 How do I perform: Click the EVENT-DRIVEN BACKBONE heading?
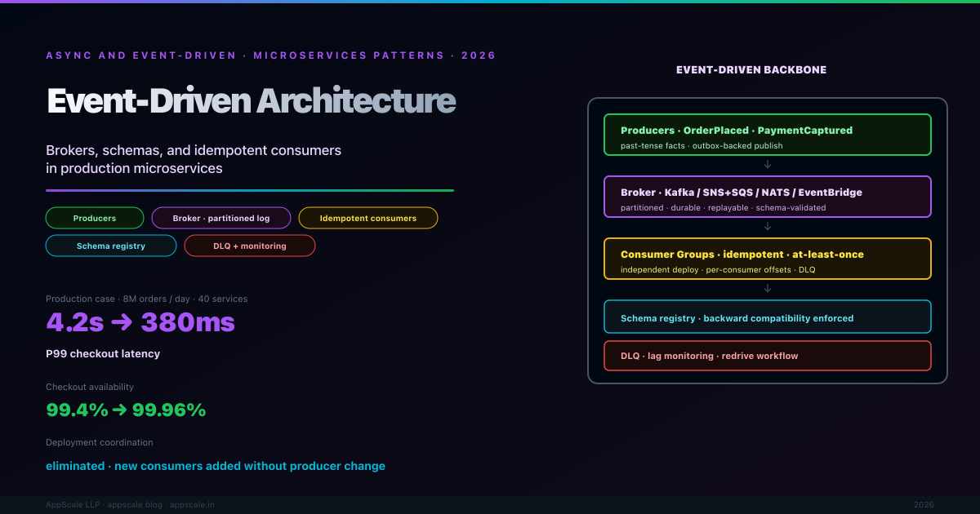(751, 70)
